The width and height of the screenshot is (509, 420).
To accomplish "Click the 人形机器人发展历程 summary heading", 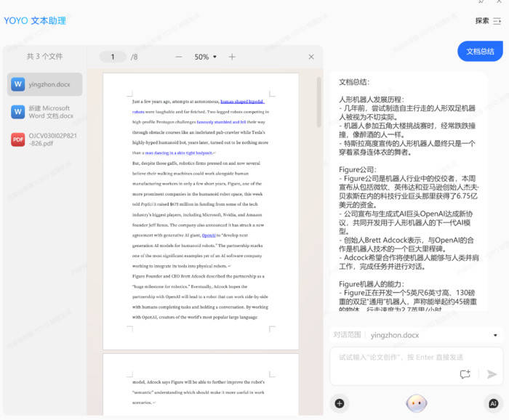I will tap(372, 100).
